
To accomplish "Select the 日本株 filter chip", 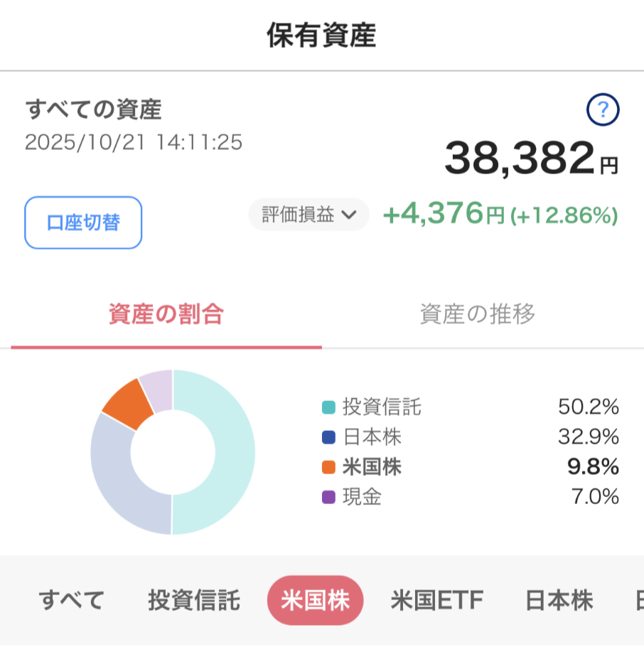I will [559, 601].
